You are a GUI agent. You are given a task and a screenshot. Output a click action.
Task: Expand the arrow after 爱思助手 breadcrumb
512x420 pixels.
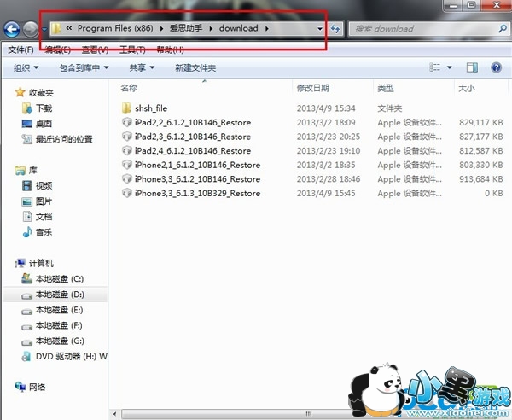tap(211, 29)
